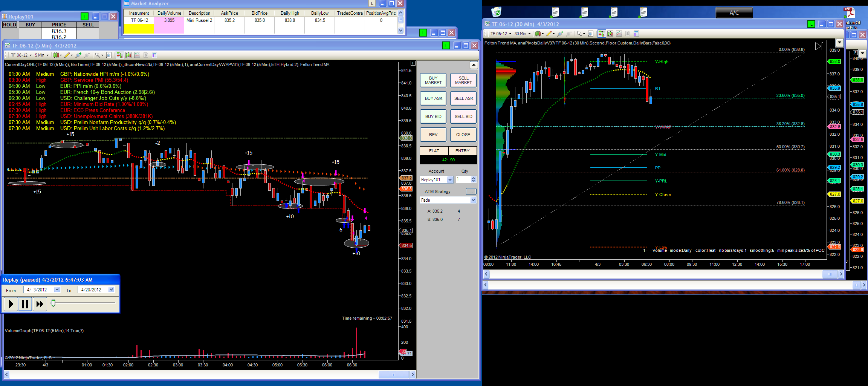Expand dropdown arrow atop 30 Min chart
This screenshot has height=386, width=868.
click(839, 43)
